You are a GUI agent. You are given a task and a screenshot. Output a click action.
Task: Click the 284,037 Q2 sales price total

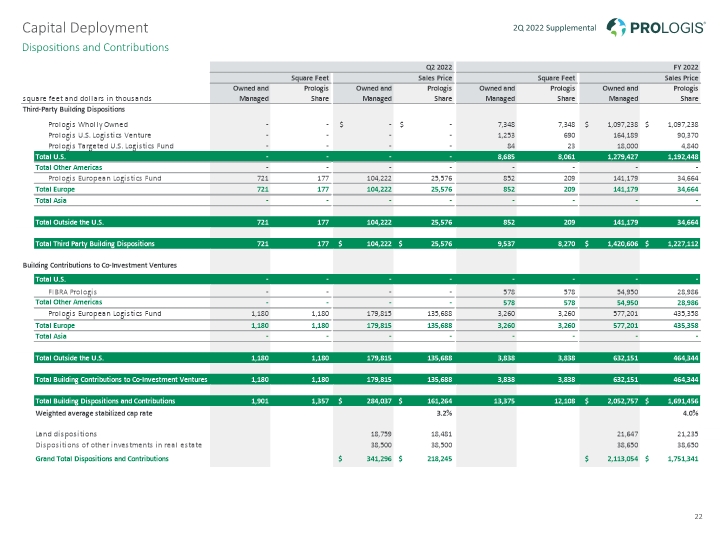[x=379, y=401]
